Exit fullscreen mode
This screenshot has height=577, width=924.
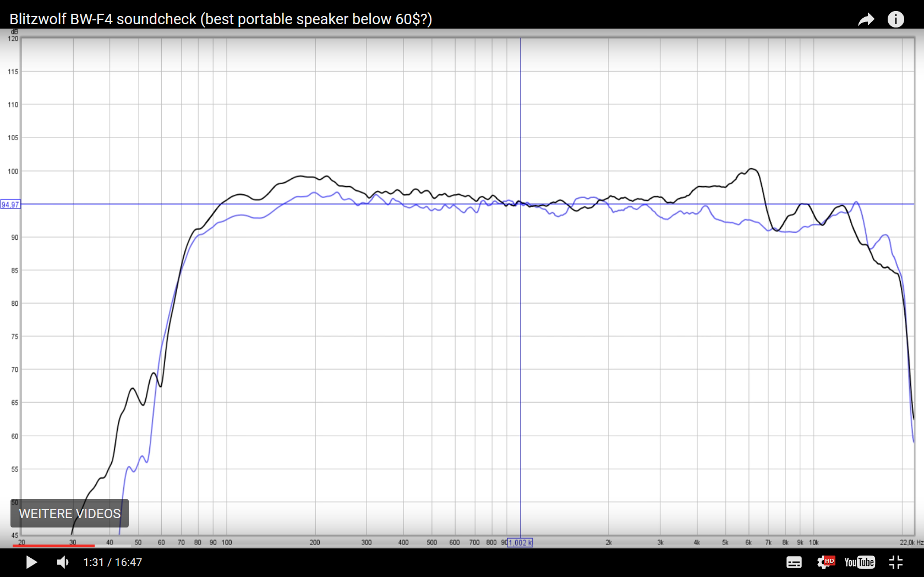pyautogui.click(x=896, y=562)
